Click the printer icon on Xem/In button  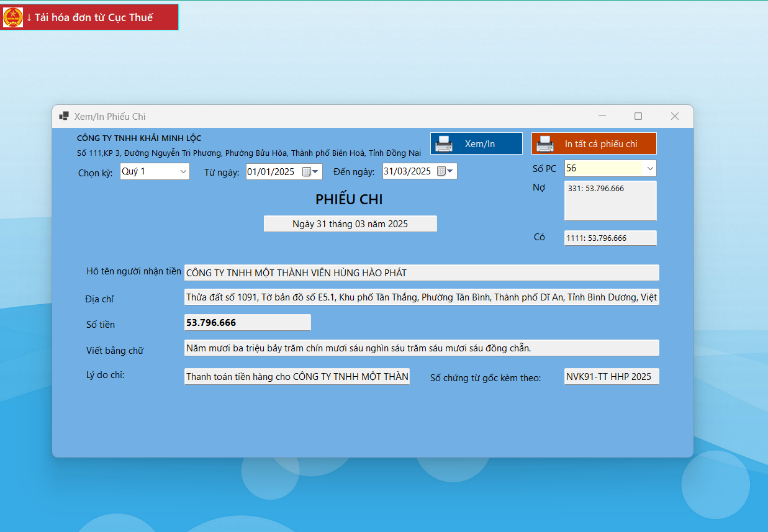pyautogui.click(x=444, y=144)
